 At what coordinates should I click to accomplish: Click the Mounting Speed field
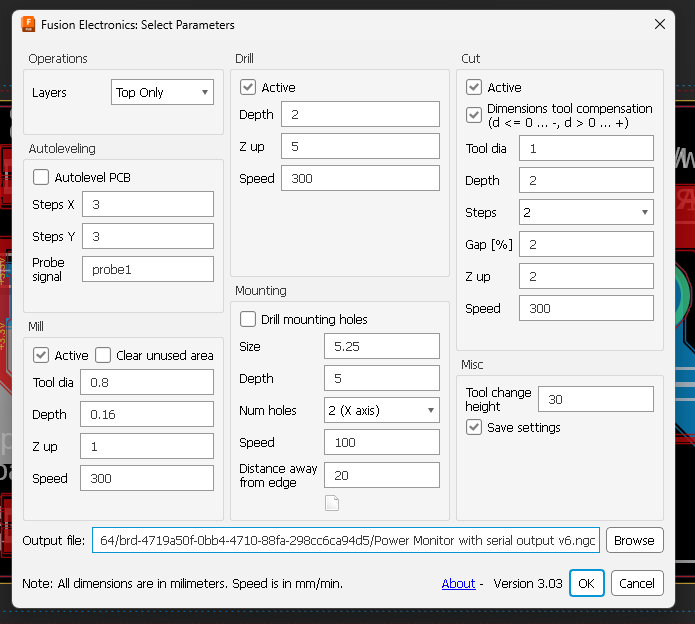point(382,442)
